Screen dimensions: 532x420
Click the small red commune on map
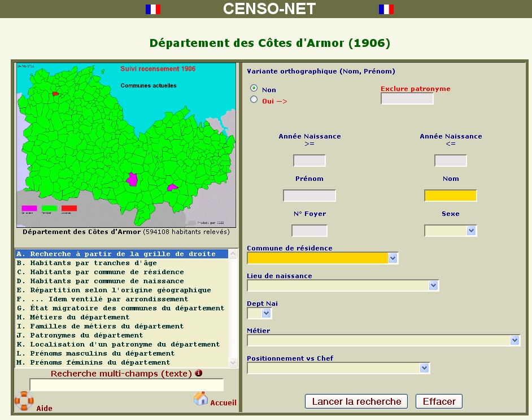click(55, 93)
